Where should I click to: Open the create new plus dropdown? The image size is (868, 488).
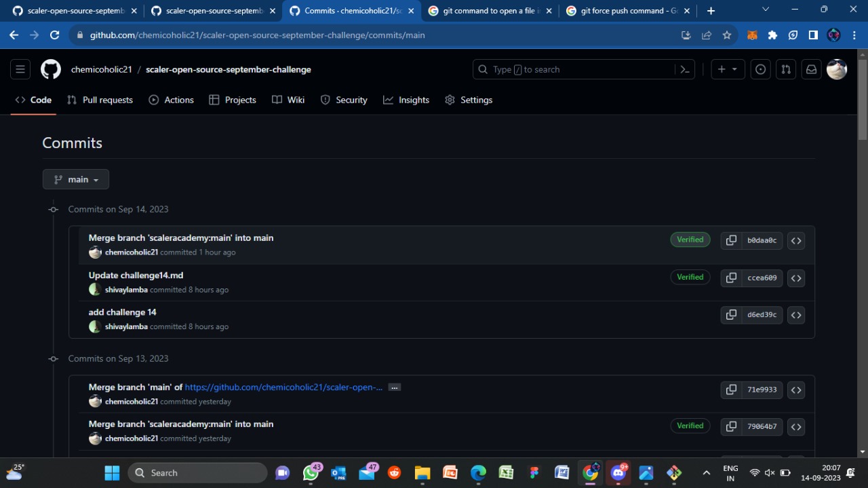(727, 69)
